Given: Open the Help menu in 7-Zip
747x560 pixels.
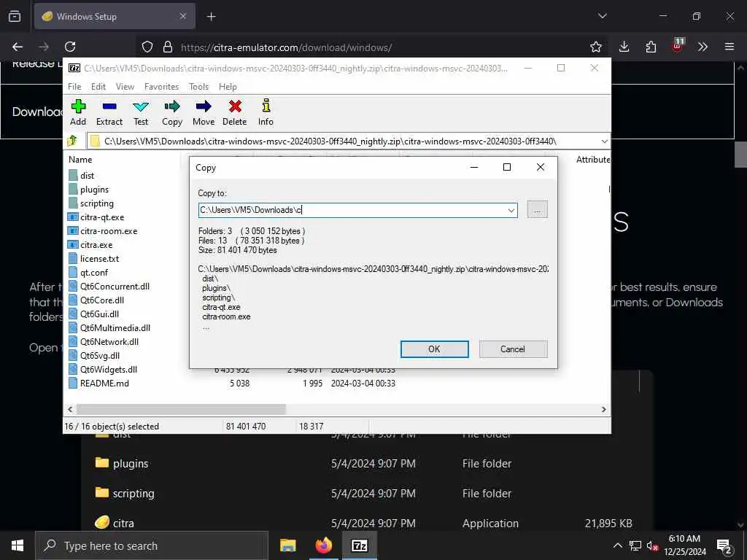Looking at the screenshot, I should pyautogui.click(x=228, y=87).
